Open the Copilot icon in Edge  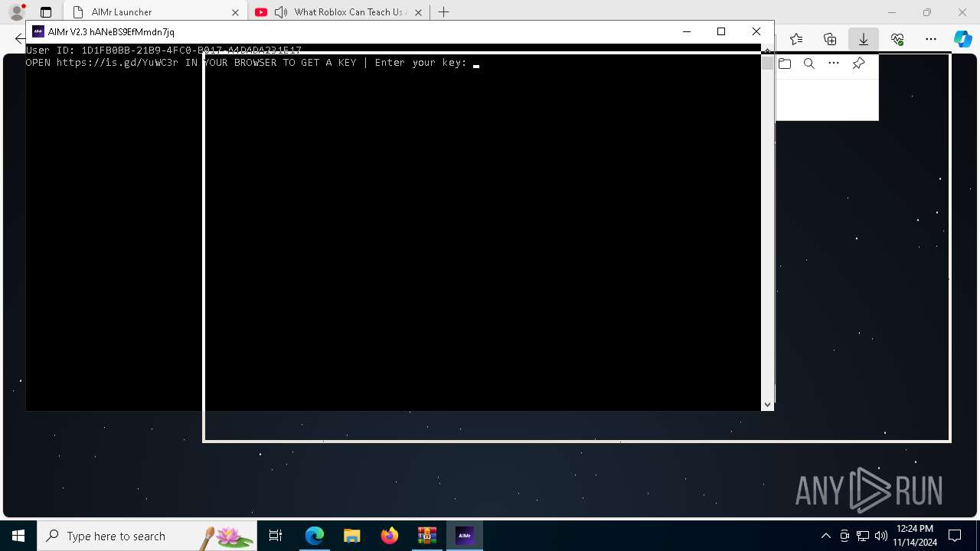coord(962,39)
